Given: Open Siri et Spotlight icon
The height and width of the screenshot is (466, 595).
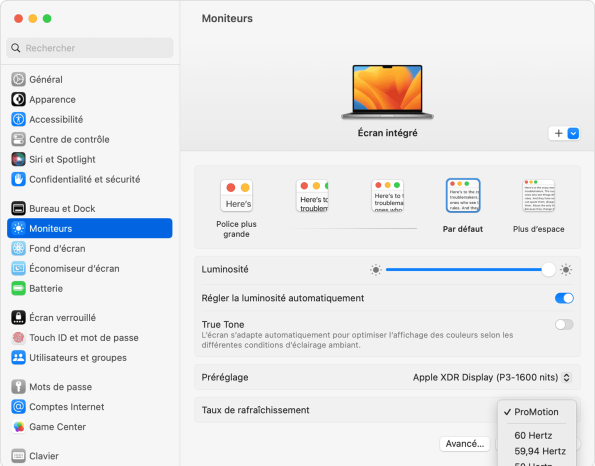Looking at the screenshot, I should click(x=18, y=159).
